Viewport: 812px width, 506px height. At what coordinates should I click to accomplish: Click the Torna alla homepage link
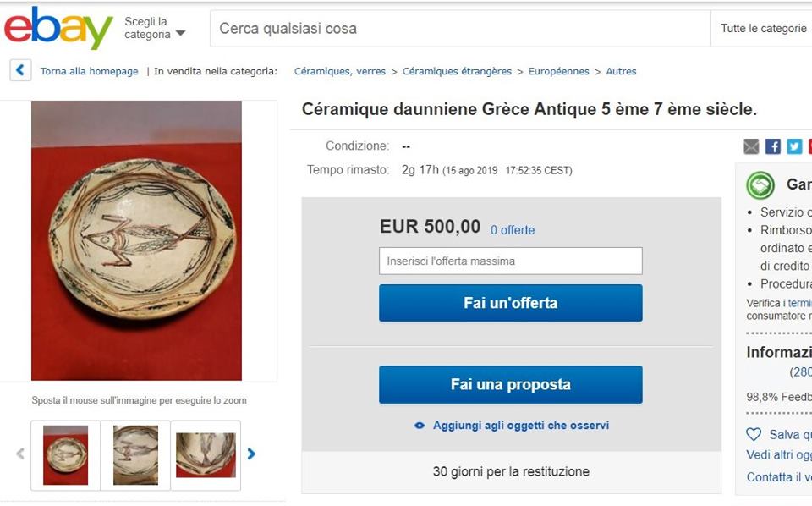pyautogui.click(x=89, y=71)
